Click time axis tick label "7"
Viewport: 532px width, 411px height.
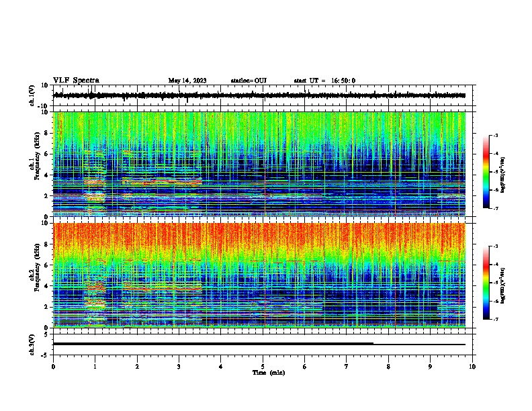click(347, 367)
